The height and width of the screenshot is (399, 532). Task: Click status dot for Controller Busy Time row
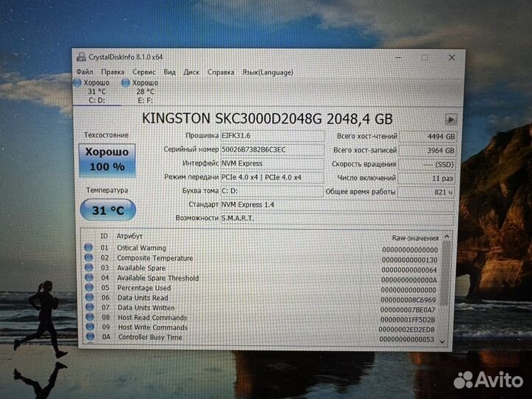pyautogui.click(x=90, y=336)
